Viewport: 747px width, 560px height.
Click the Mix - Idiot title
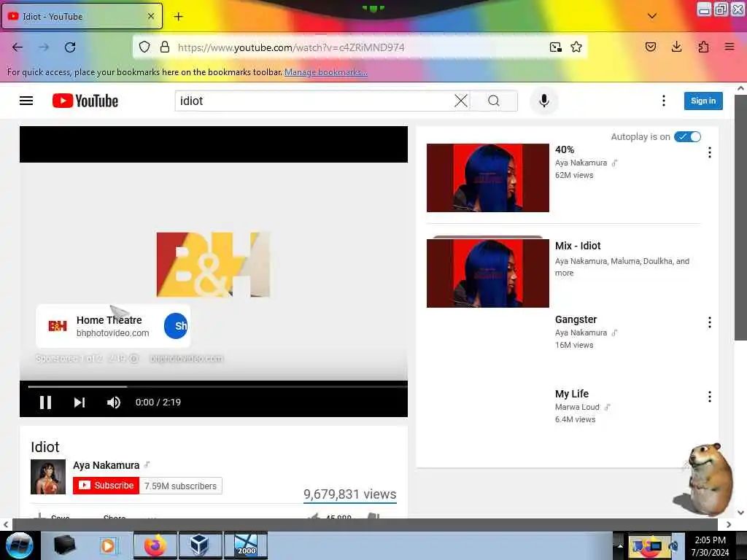click(x=578, y=246)
